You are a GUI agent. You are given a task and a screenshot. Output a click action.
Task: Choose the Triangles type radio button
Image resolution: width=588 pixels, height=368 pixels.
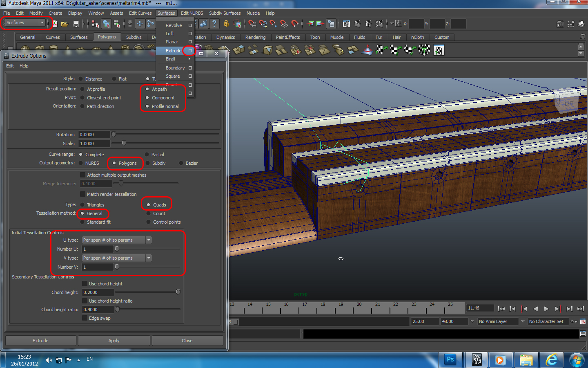82,205
